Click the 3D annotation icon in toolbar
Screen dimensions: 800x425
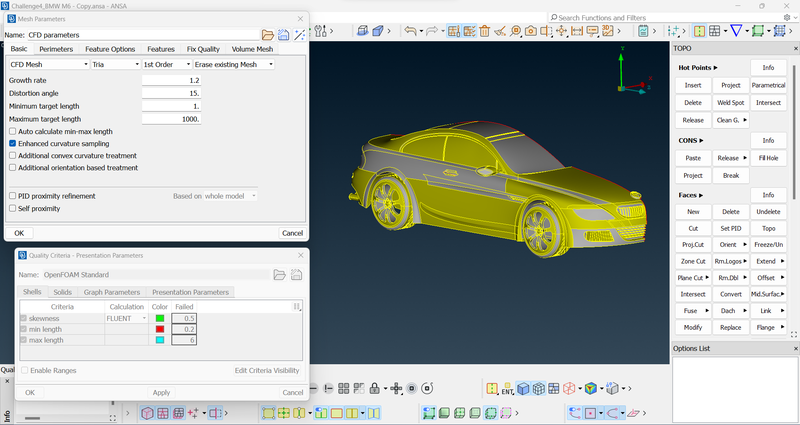608,31
